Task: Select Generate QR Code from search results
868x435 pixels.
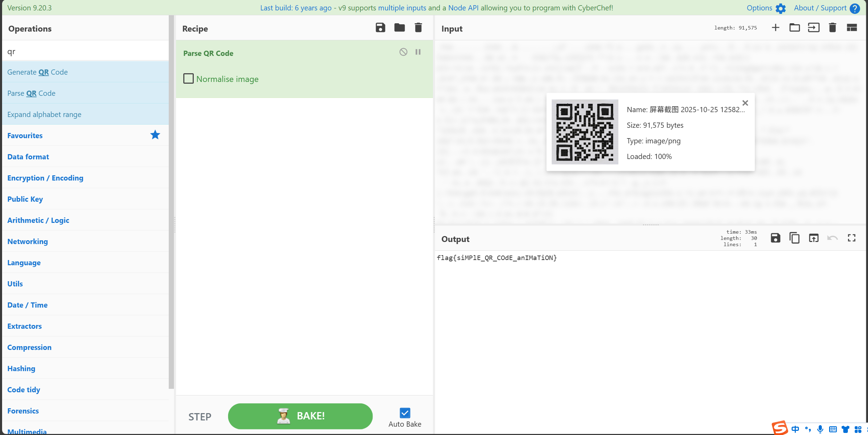Action: [37, 72]
